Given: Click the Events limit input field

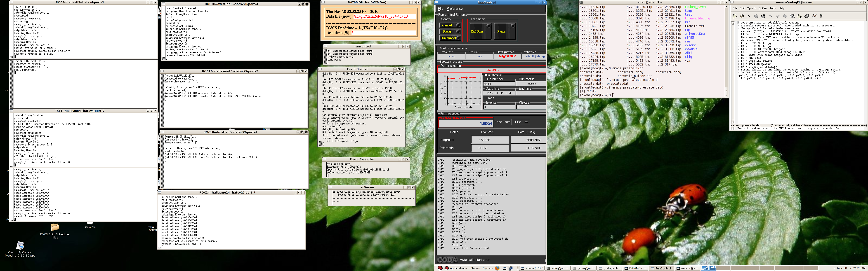Looking at the screenshot, I should [x=499, y=107].
